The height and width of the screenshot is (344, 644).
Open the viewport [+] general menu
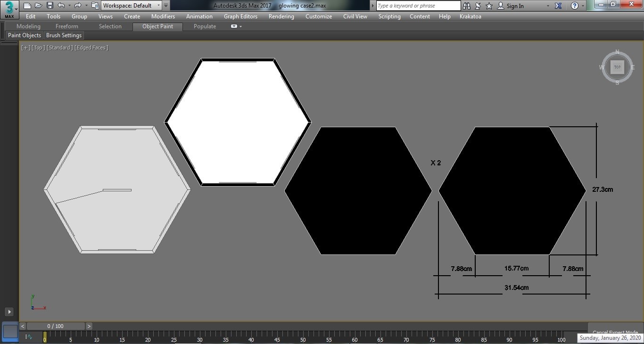[25, 48]
